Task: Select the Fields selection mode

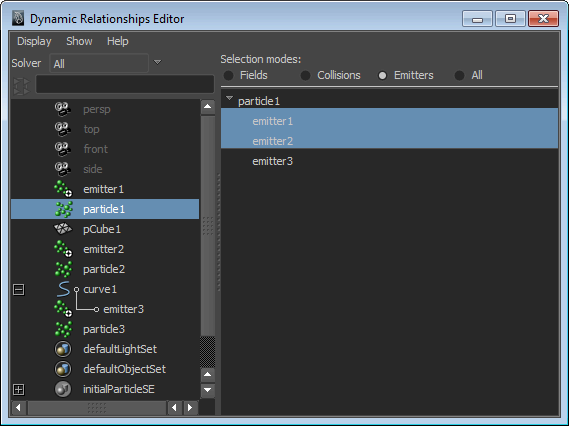Action: pyautogui.click(x=229, y=75)
